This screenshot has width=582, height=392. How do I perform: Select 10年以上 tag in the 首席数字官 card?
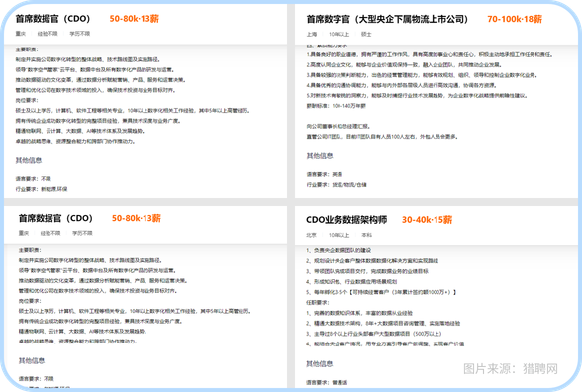pyautogui.click(x=339, y=34)
